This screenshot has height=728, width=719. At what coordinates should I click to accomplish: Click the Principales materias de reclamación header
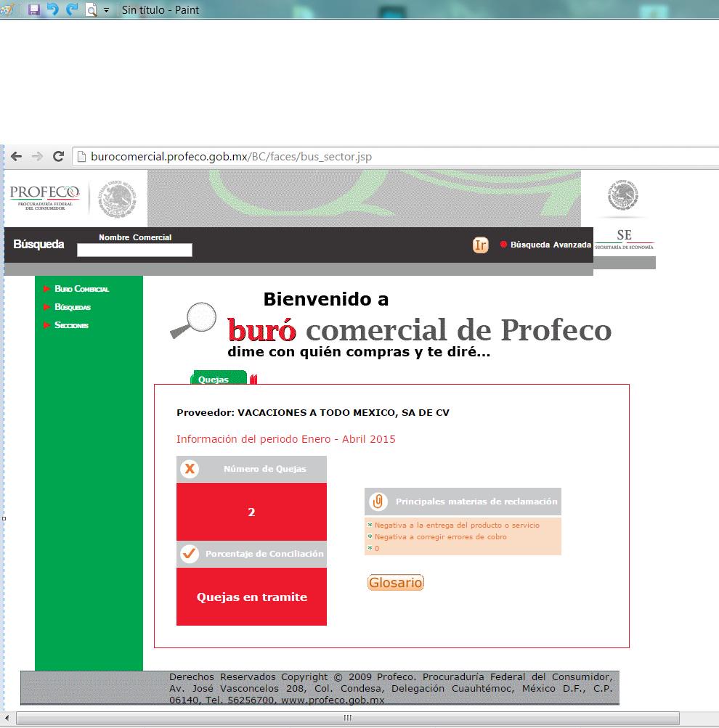(476, 502)
